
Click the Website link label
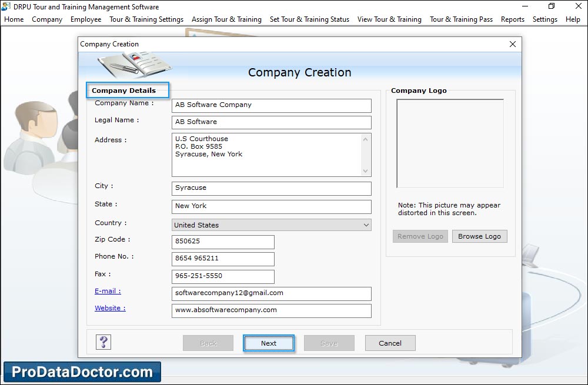pyautogui.click(x=110, y=308)
